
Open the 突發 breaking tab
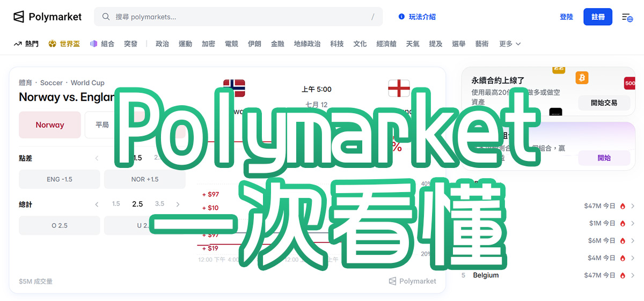(130, 44)
